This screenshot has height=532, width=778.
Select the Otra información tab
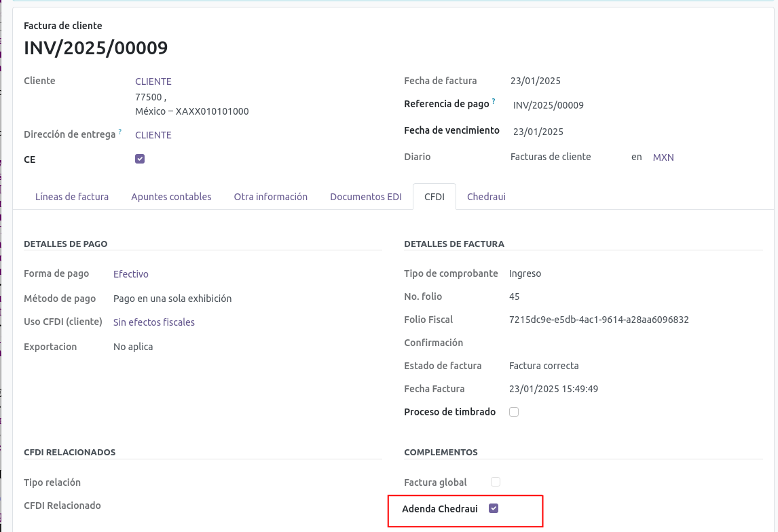[x=270, y=197]
